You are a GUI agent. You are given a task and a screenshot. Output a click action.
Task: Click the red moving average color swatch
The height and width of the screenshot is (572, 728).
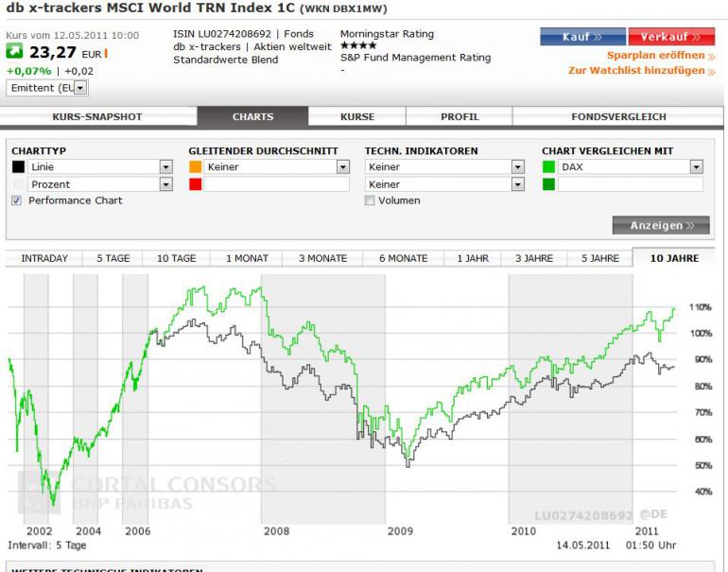(196, 184)
